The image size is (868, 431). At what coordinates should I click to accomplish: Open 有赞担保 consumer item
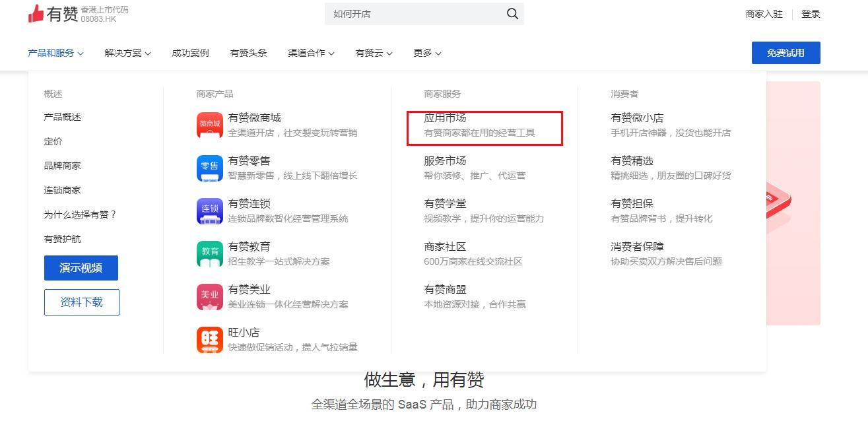tap(632, 203)
